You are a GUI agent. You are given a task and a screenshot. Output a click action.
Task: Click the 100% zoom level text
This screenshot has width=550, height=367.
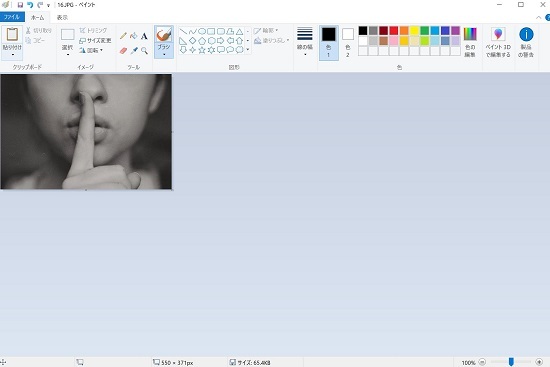(468, 362)
